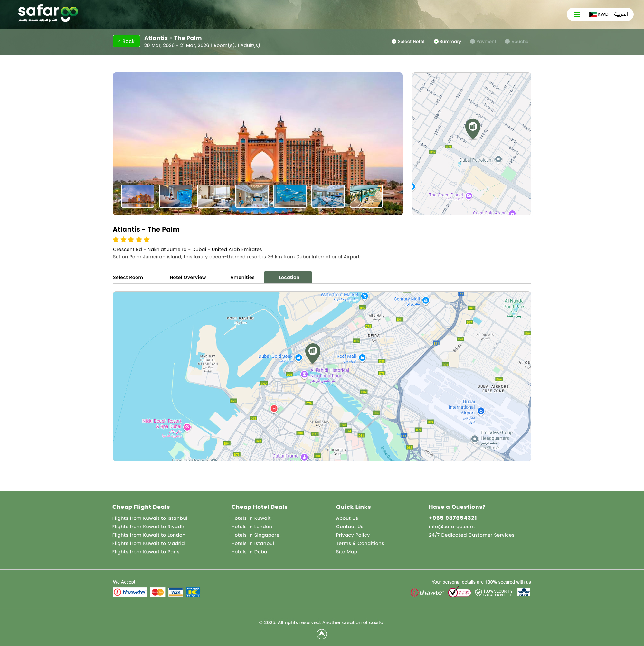Open the hamburger menu icon
644x646 pixels.
(x=577, y=14)
